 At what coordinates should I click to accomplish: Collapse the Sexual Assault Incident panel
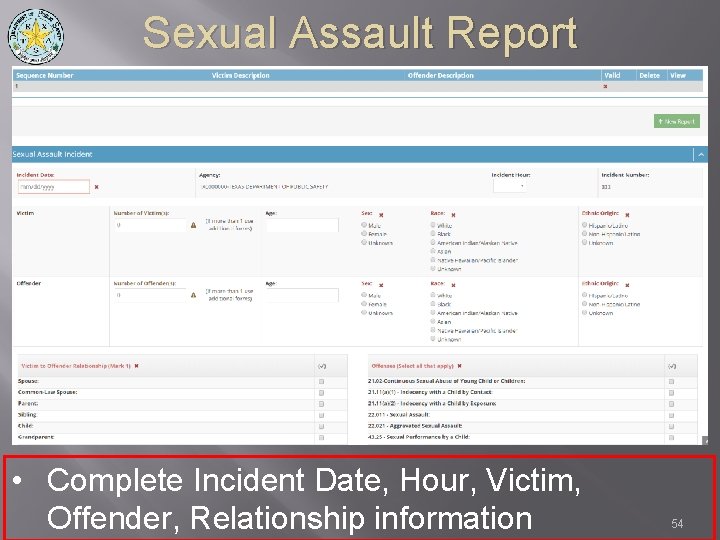(701, 155)
